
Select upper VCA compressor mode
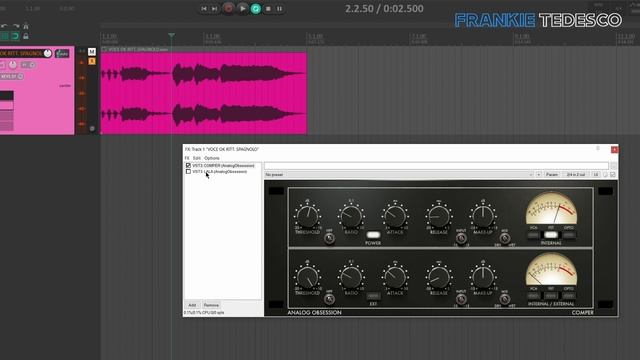point(533,235)
